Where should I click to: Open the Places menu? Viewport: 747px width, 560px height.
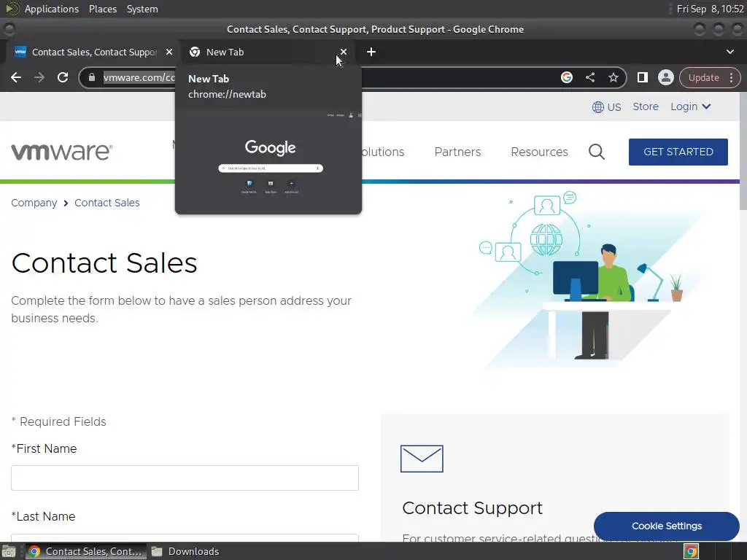(102, 9)
